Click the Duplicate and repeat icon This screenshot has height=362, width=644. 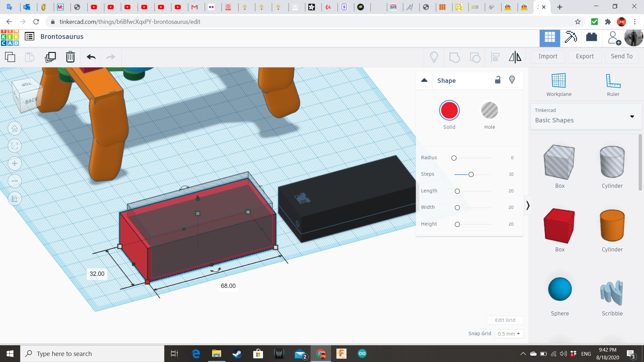[50, 57]
